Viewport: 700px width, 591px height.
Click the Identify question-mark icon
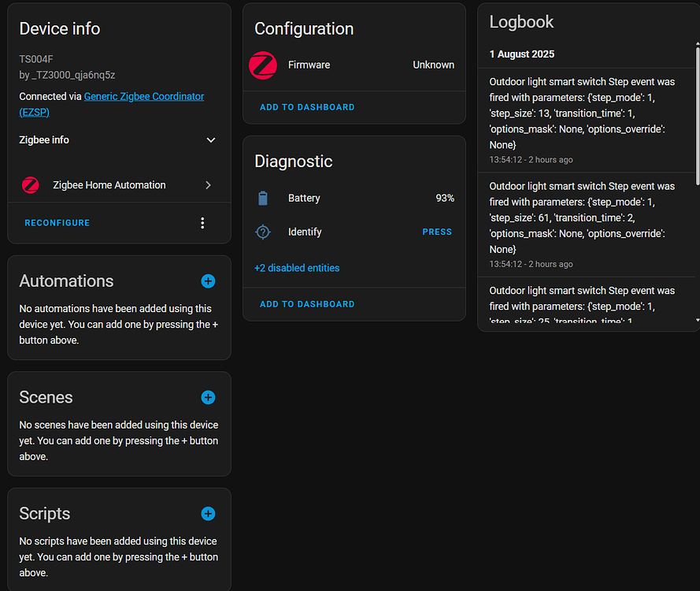262,232
